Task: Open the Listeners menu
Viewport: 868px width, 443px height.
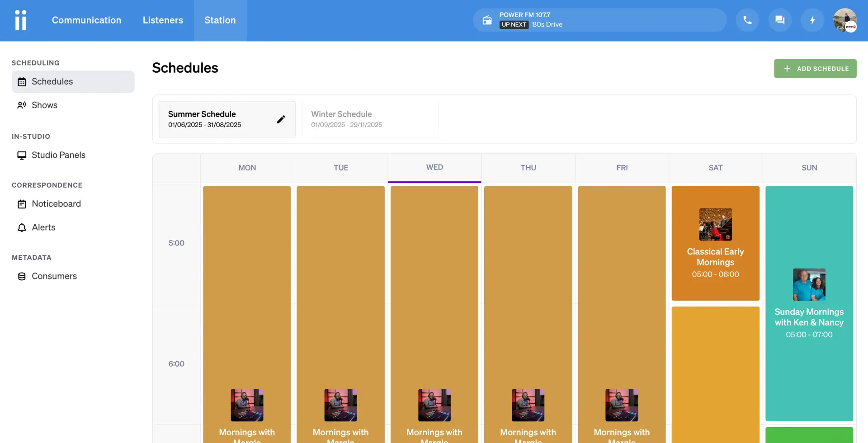Action: pyautogui.click(x=163, y=20)
